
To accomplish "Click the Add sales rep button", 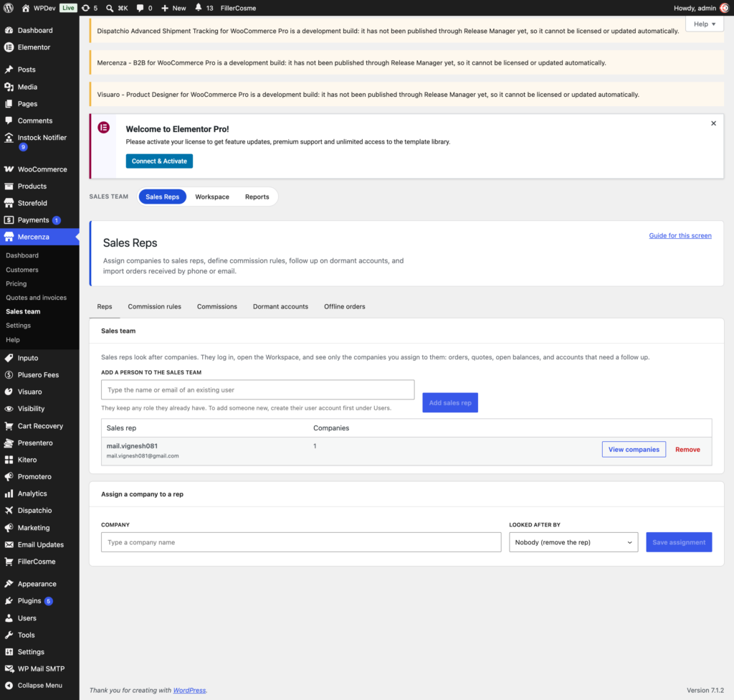I will click(x=450, y=402).
